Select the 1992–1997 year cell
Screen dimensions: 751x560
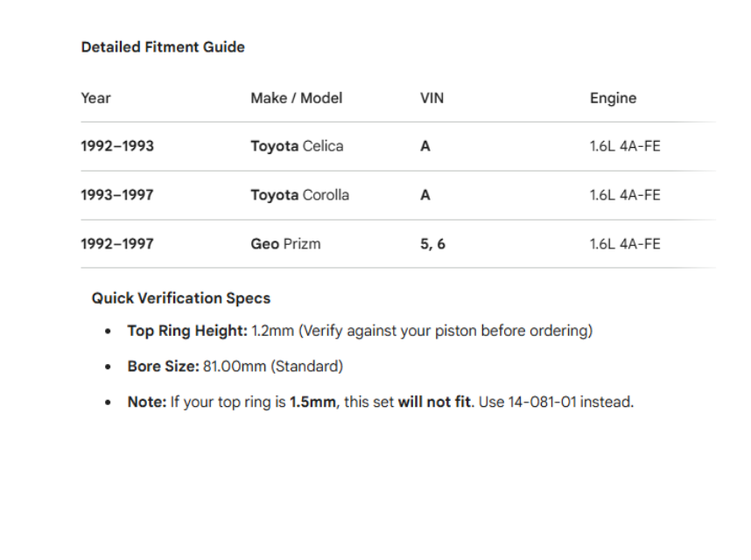tap(117, 244)
